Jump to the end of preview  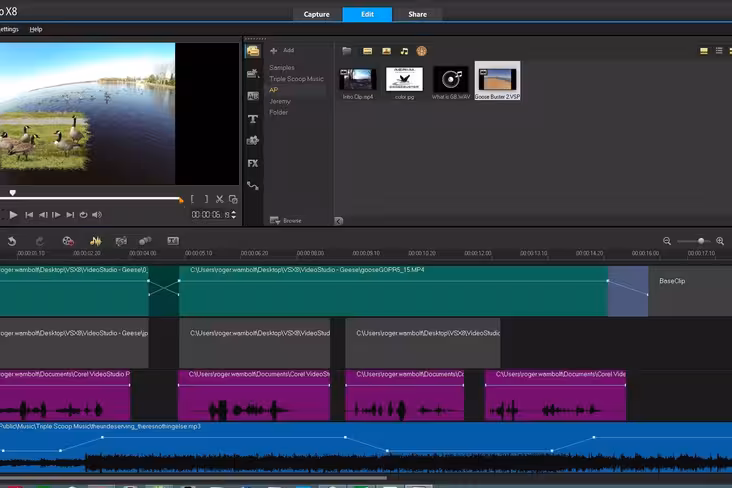pos(70,215)
